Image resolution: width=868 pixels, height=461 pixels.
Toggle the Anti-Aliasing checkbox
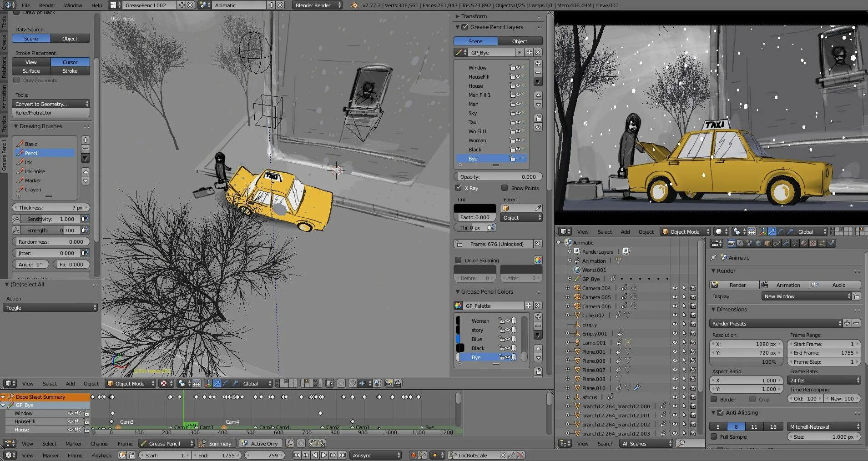tap(720, 413)
